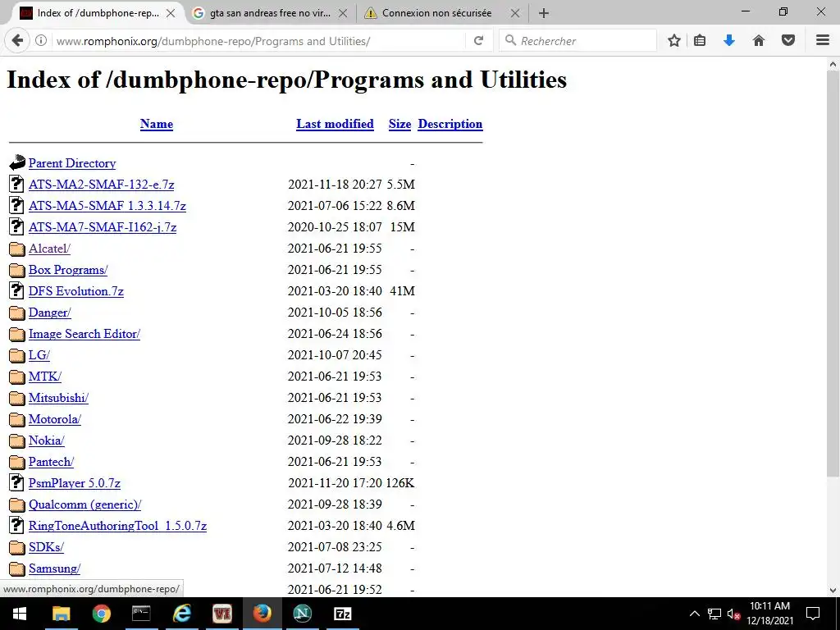840x630 pixels.
Task: Expand the hidden system tray icons chevron
Action: tap(694, 614)
